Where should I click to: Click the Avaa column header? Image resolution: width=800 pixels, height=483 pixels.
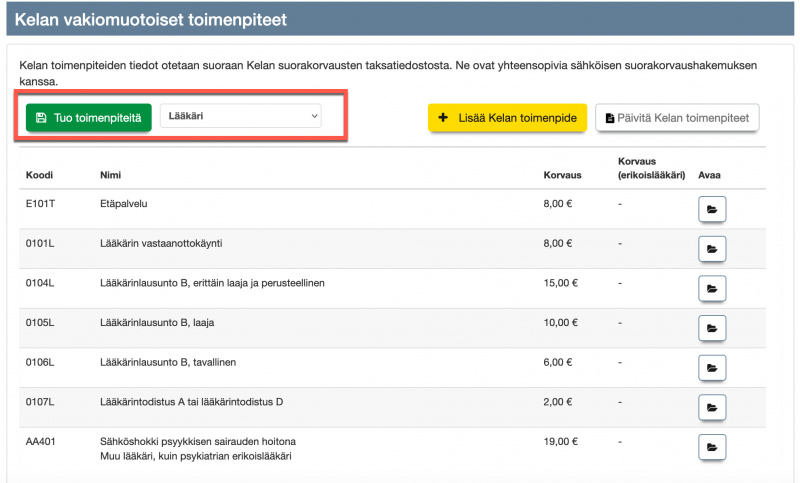709,175
